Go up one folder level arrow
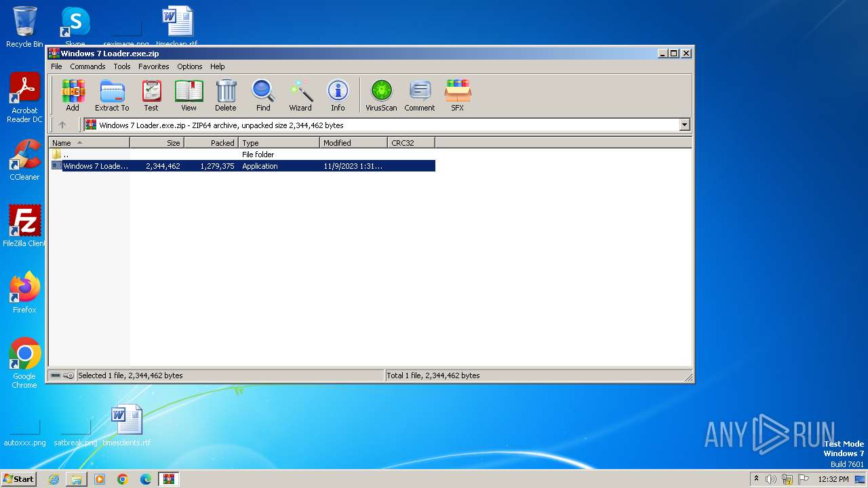The image size is (868, 488). 62,125
